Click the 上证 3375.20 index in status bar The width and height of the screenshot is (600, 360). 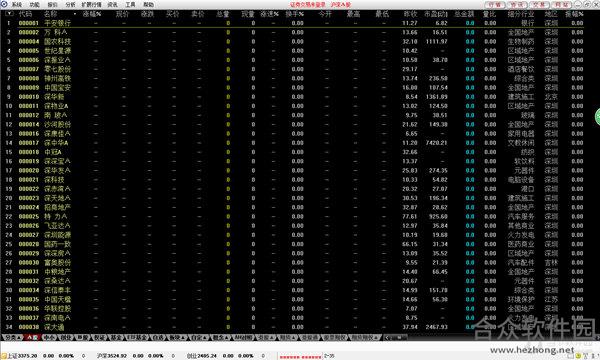[x=22, y=356]
